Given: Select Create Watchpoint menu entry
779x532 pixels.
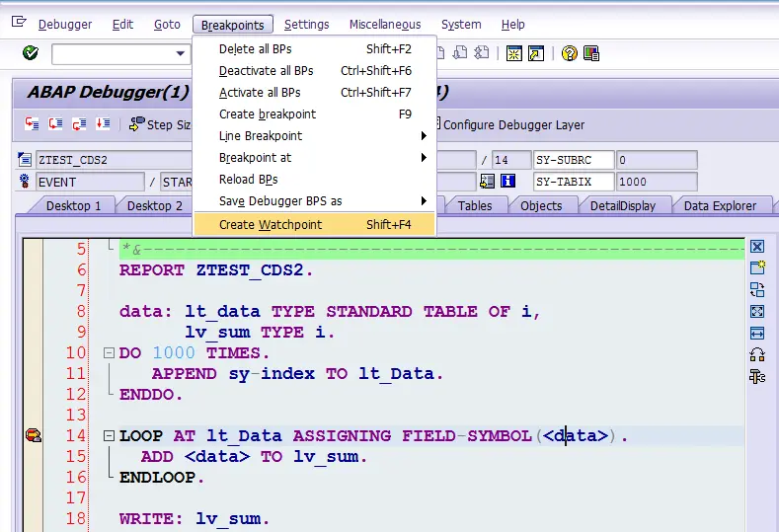Looking at the screenshot, I should click(315, 224).
